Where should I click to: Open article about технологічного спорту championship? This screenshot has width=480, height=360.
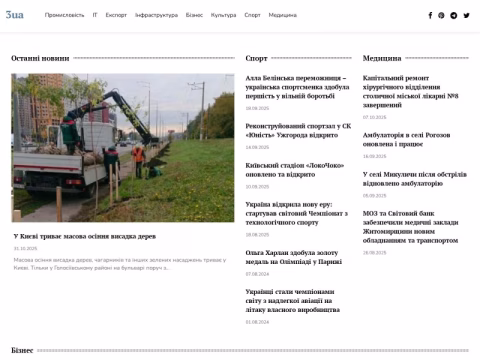(x=297, y=213)
